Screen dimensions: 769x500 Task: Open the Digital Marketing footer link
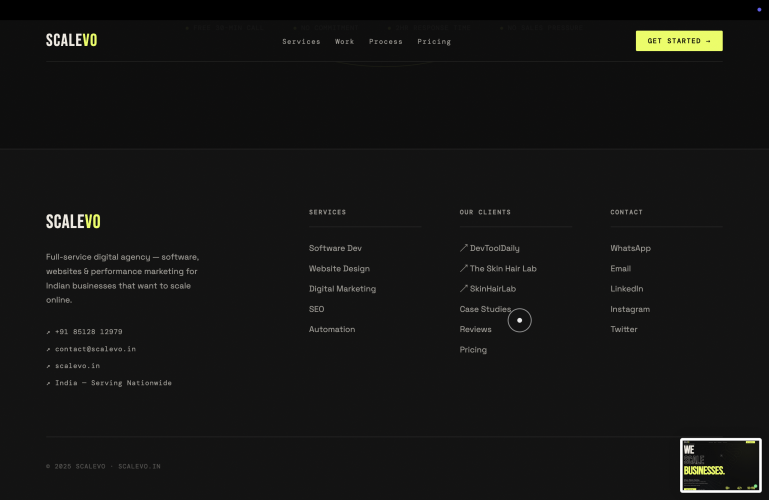pyautogui.click(x=342, y=289)
